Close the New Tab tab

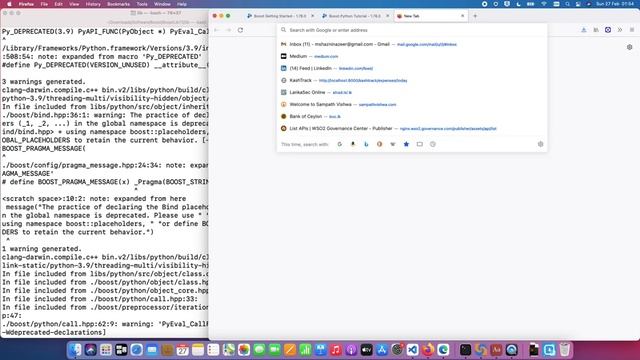pos(462,16)
